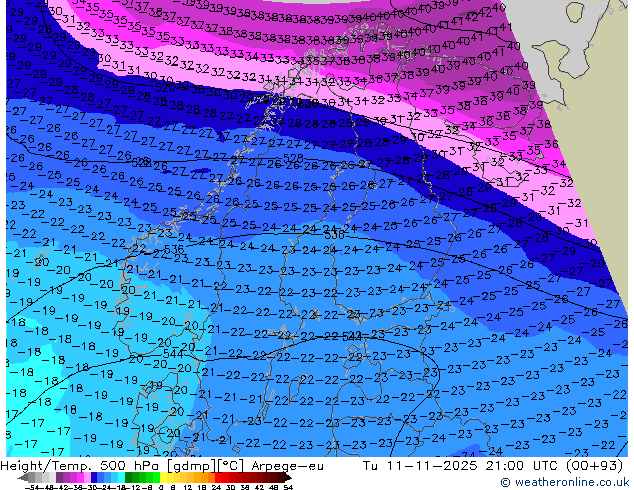The height and width of the screenshot is (490, 634).
Task: Click the cyan swatch above -18 in the legend
Action: click(x=121, y=478)
